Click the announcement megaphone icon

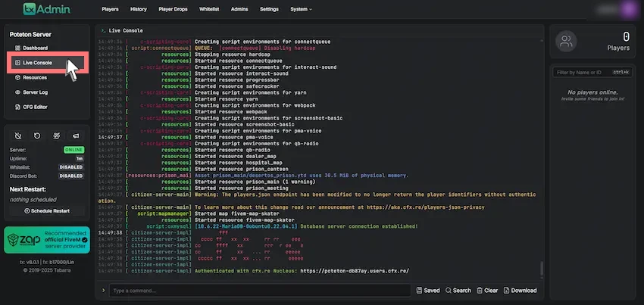(76, 136)
